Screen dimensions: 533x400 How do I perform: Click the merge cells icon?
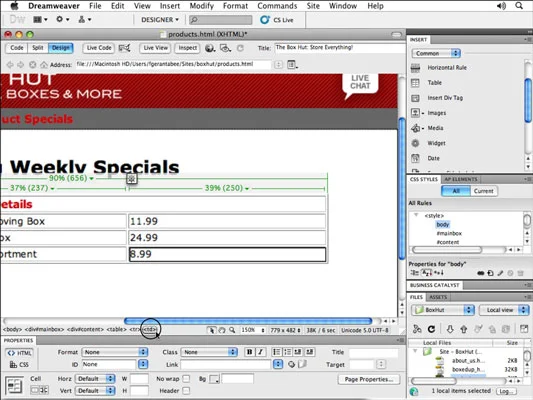[35, 390]
